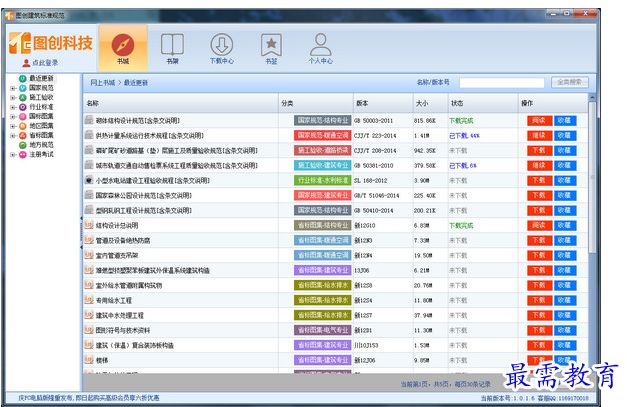The width and height of the screenshot is (627, 407).
Task: Expand the 国标图集 tree node
Action: (13, 117)
